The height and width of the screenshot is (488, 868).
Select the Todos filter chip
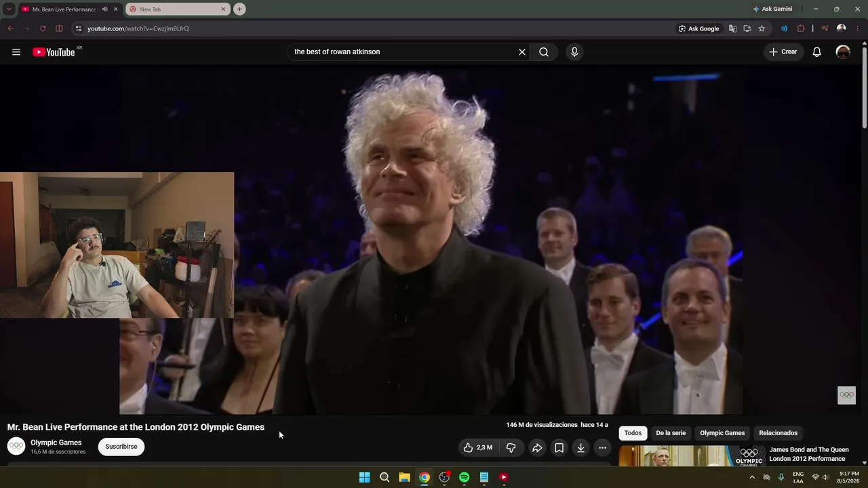click(x=633, y=433)
